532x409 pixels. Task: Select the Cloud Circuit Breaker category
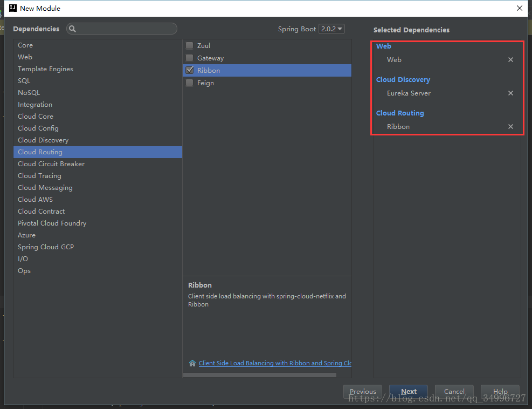click(98, 164)
